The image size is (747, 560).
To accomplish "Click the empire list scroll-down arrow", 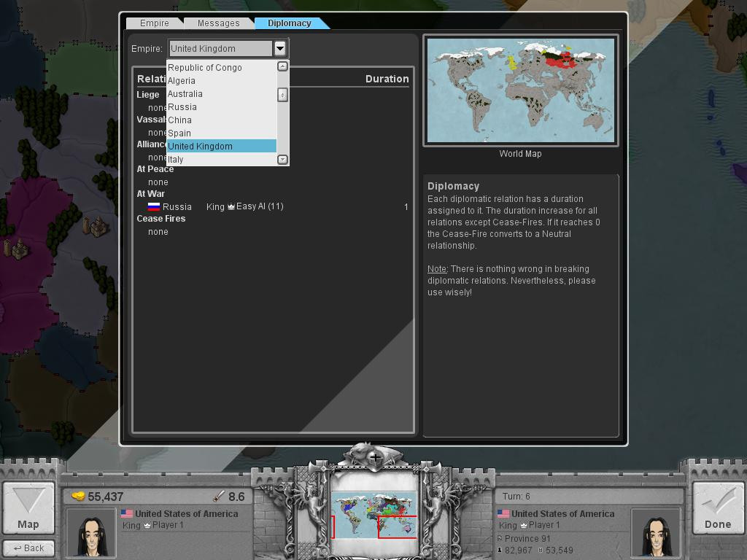I will pyautogui.click(x=282, y=160).
